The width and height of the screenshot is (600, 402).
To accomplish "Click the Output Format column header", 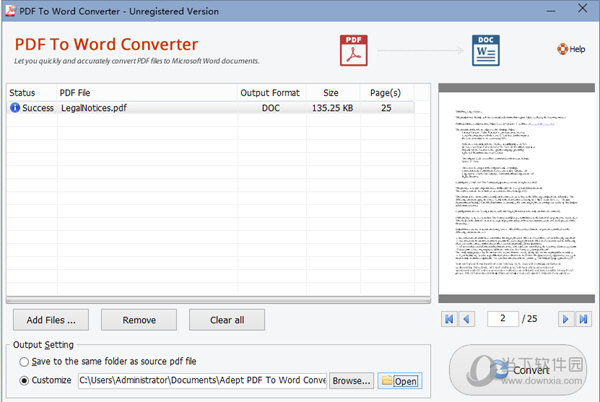I will (272, 93).
